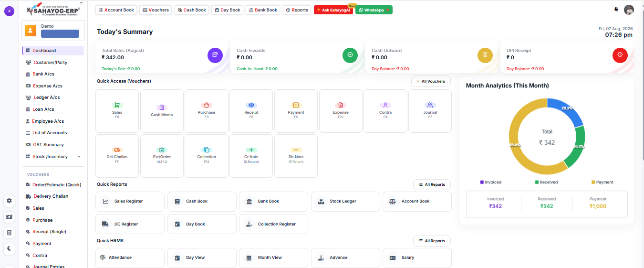Open Account Book in top toolbar
The width and height of the screenshot is (644, 268).
(x=116, y=10)
